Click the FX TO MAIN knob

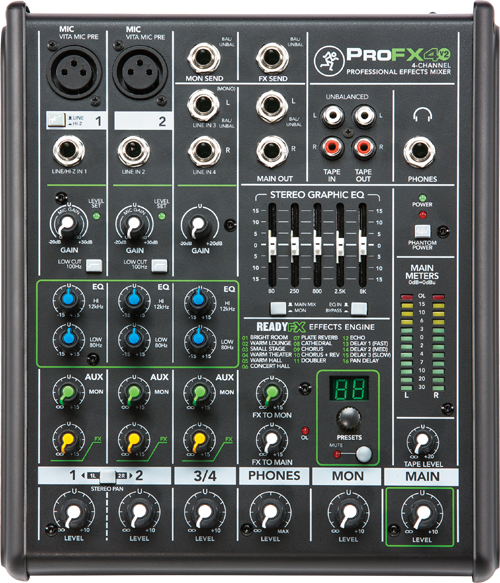click(x=272, y=440)
